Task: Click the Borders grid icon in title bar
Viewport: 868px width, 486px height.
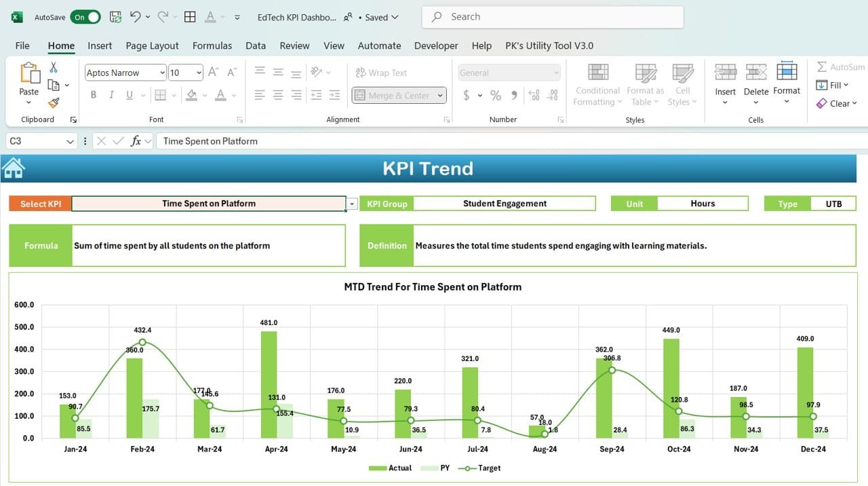Action: pyautogui.click(x=191, y=17)
